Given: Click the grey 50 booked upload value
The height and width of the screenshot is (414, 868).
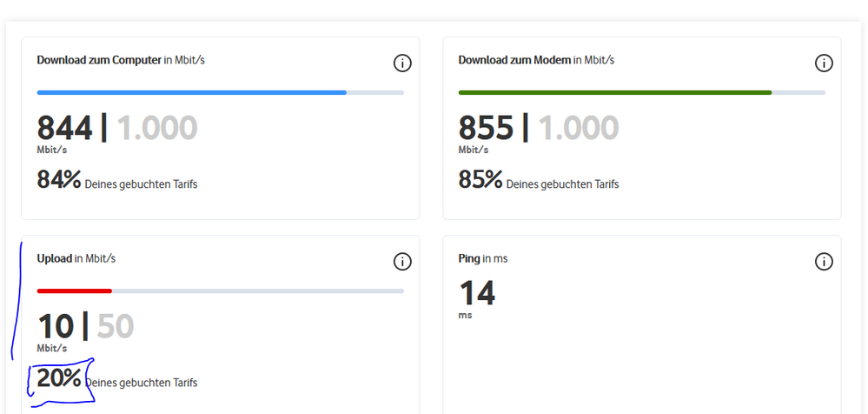Looking at the screenshot, I should point(115,327).
